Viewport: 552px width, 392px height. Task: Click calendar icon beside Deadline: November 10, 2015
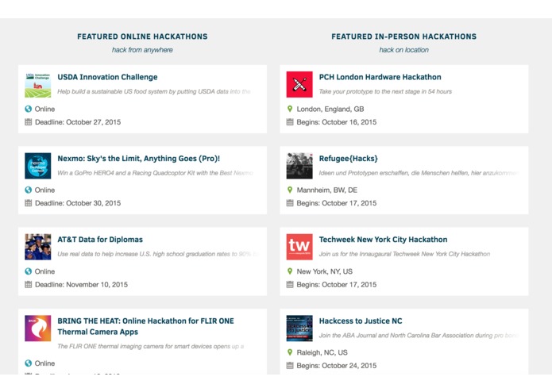pyautogui.click(x=28, y=284)
